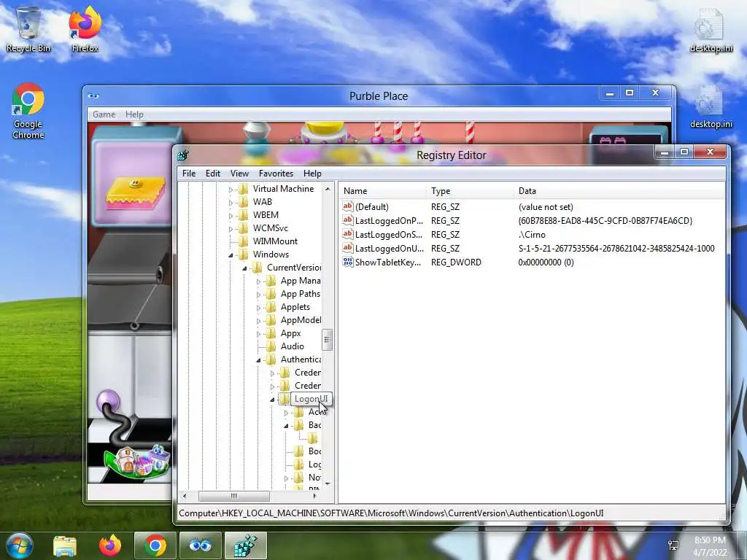The image size is (747, 560).
Task: Click the WBEM folder icon
Action: click(x=244, y=215)
